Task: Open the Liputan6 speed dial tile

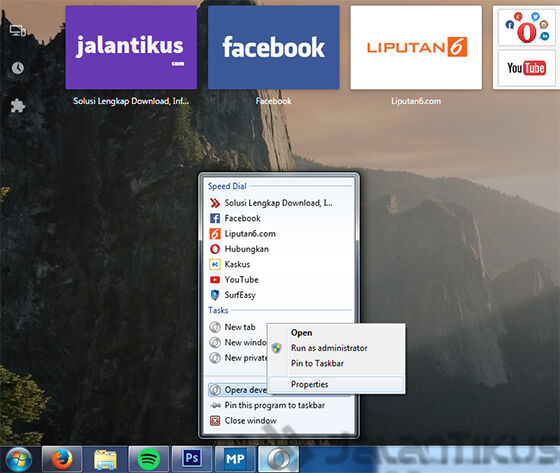Action: (416, 47)
